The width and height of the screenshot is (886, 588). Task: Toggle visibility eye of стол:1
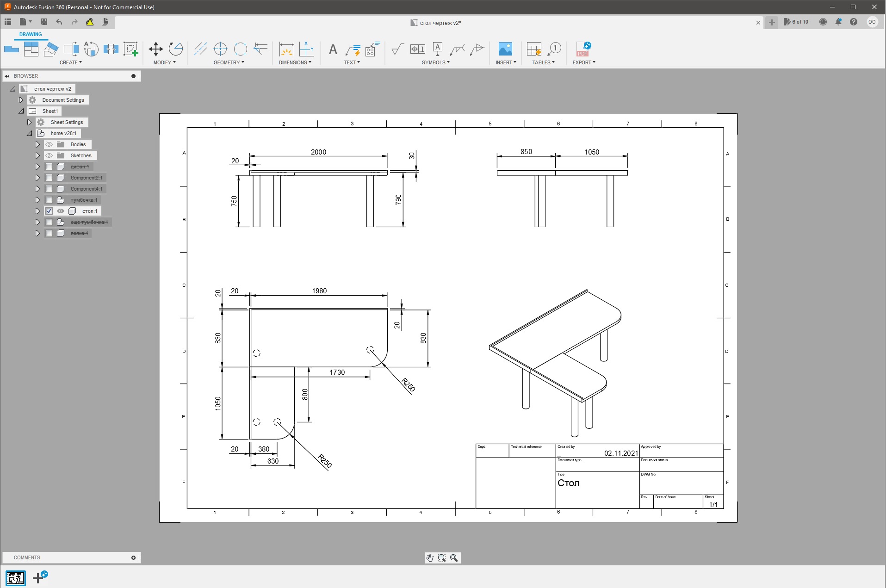[x=61, y=211]
